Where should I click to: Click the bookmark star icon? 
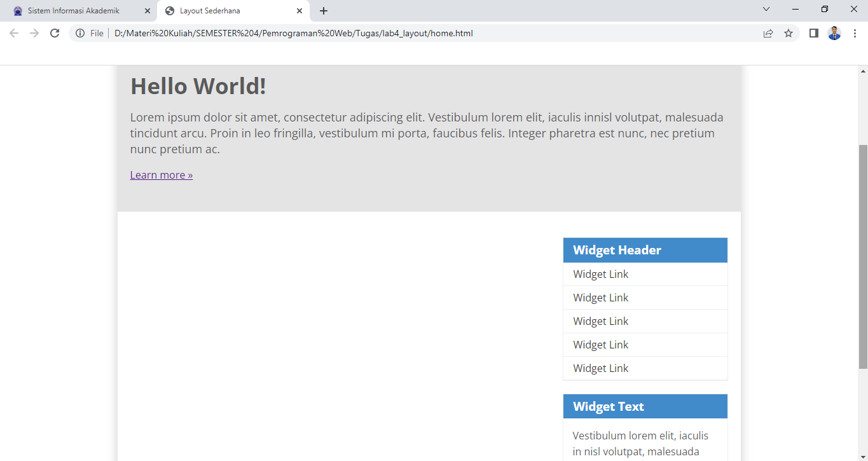pyautogui.click(x=789, y=33)
